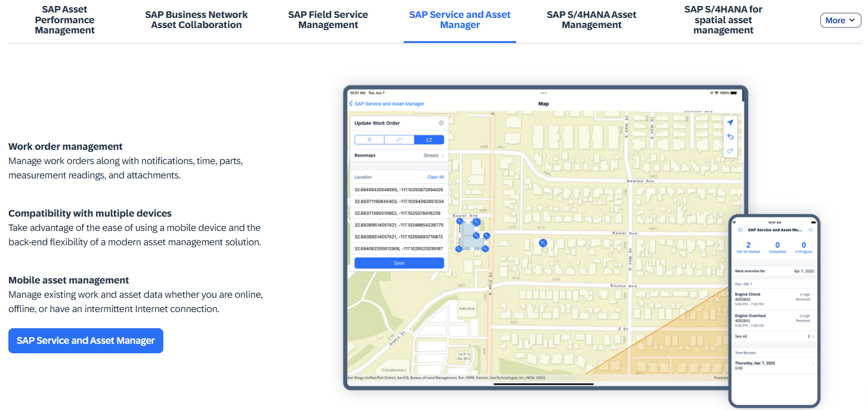Tap the back chevron beside SAP Service and Asset Manager
Screen dimensions: 868x410
[x=351, y=104]
